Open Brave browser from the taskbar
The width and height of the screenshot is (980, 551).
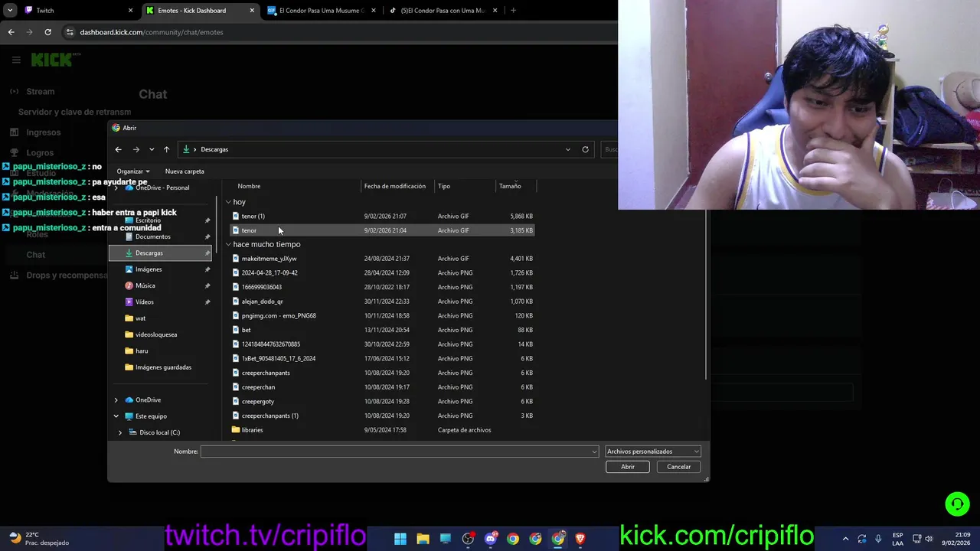pyautogui.click(x=580, y=539)
